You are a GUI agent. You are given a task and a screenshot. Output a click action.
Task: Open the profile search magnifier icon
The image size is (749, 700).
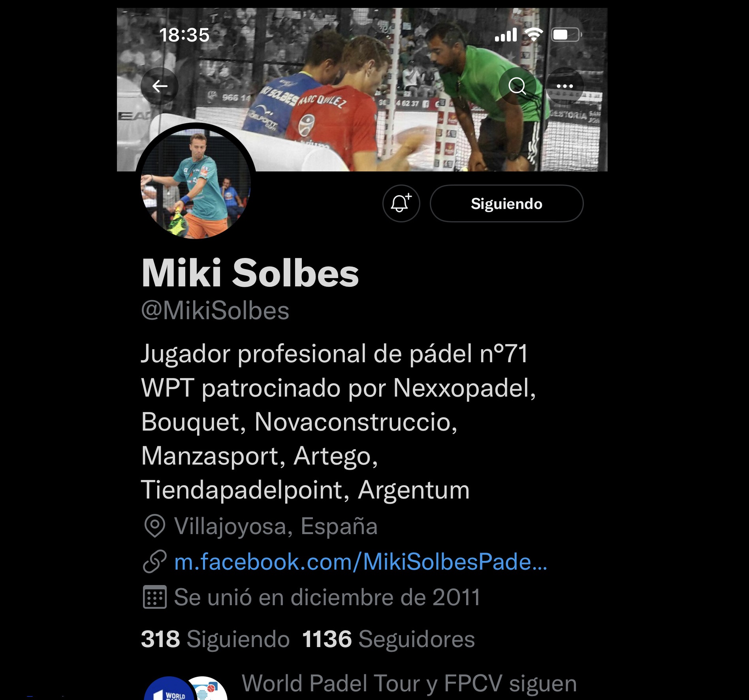pyautogui.click(x=517, y=86)
